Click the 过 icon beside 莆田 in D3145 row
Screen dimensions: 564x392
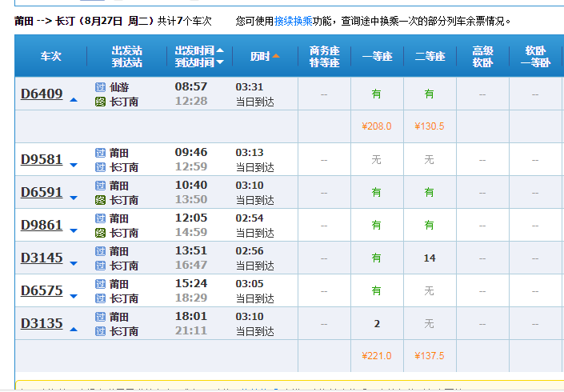[x=100, y=251]
